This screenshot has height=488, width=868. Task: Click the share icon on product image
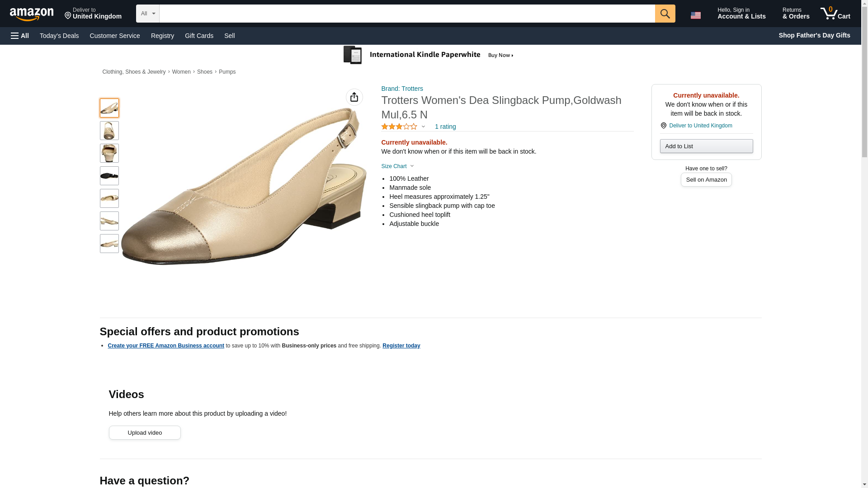pos(354,97)
